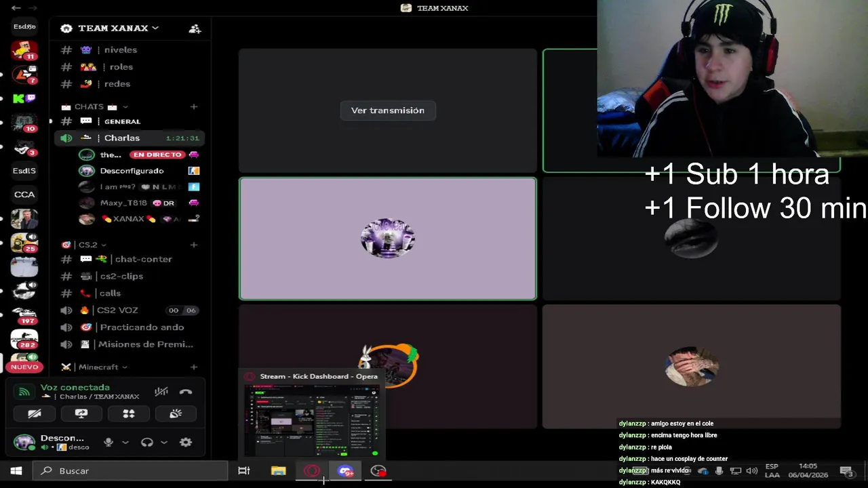Open the server with the 11 notification badge
The height and width of the screenshot is (488, 868).
click(24, 51)
